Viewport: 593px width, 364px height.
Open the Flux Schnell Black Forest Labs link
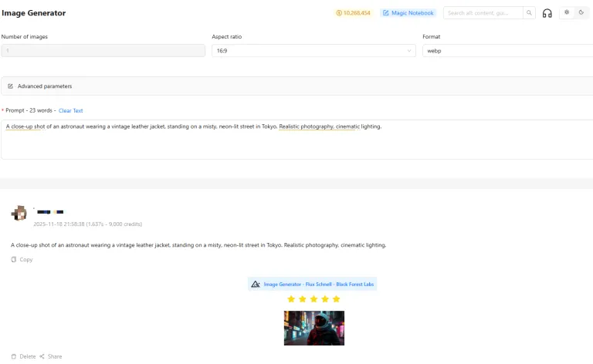tap(318, 285)
